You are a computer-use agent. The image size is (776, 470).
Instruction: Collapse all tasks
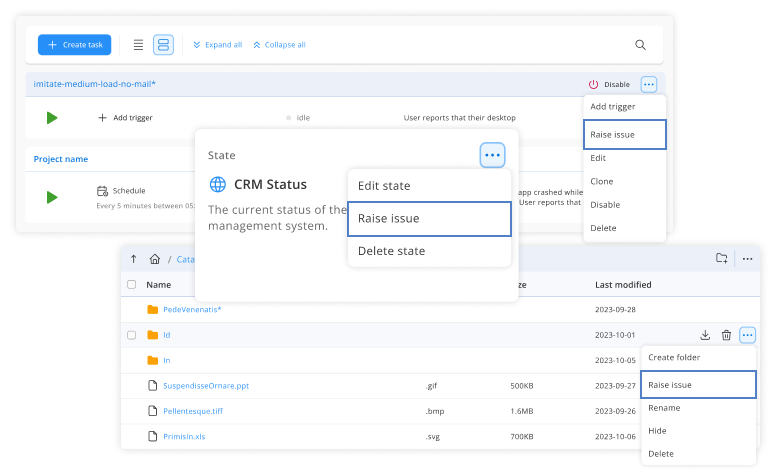[280, 45]
